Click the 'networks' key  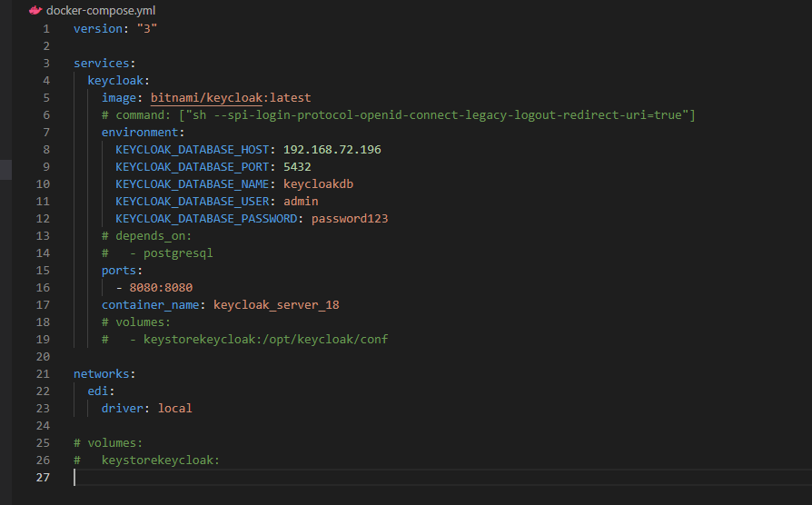[x=101, y=374]
